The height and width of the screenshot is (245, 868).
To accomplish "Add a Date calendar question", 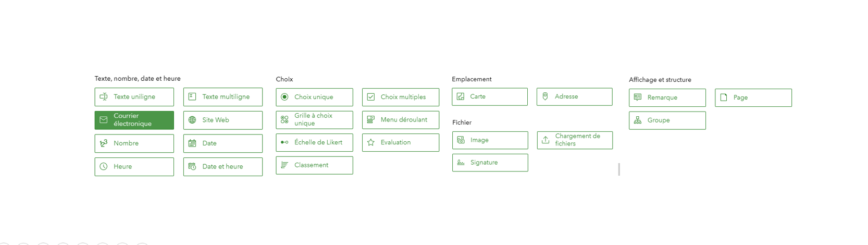I will [x=223, y=143].
